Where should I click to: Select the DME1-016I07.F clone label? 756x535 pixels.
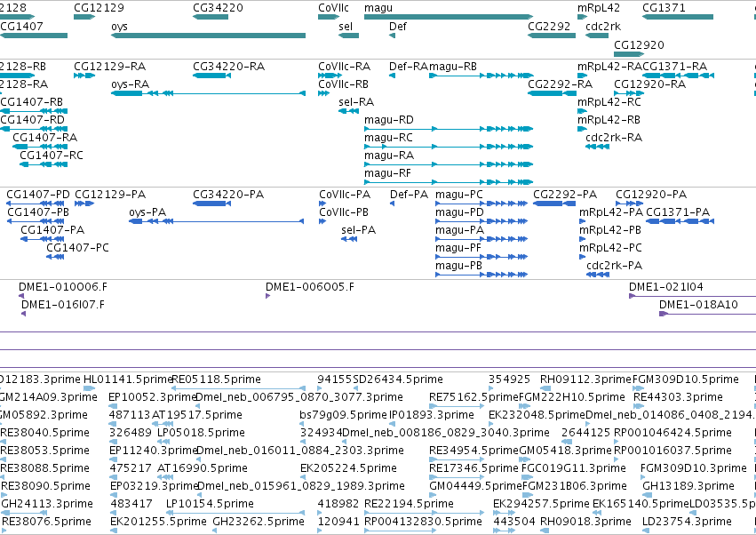(x=63, y=305)
